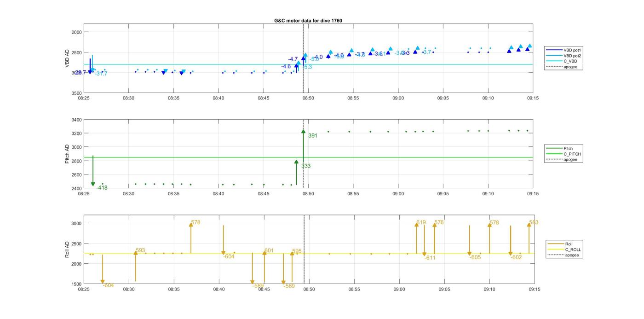Image resolution: width=644 pixels, height=319 pixels.
Task: Click the roll value label '576'
Action: pyautogui.click(x=439, y=222)
